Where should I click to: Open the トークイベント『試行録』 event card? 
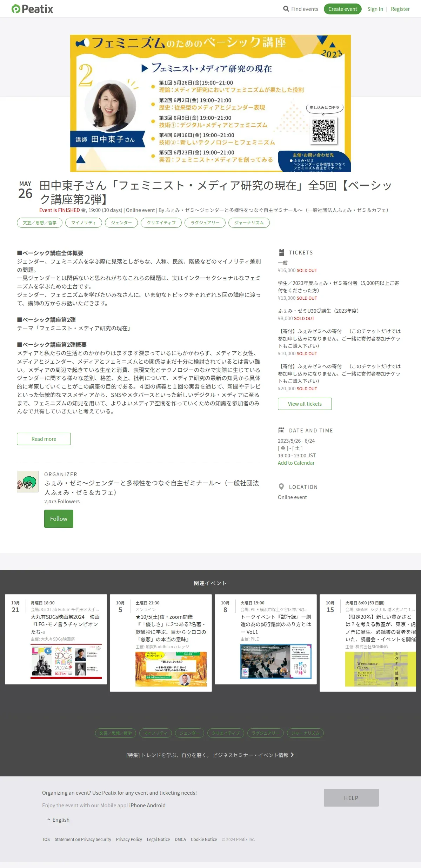(x=266, y=639)
